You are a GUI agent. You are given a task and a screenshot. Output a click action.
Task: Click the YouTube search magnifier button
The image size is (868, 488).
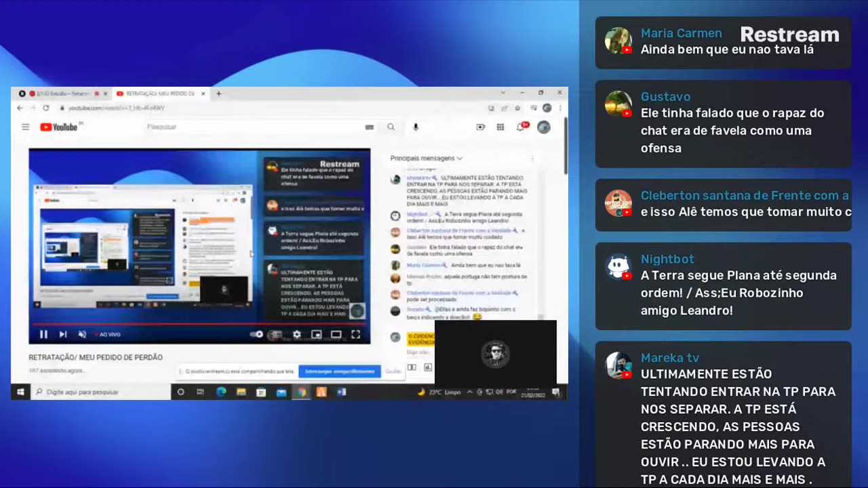coord(391,127)
